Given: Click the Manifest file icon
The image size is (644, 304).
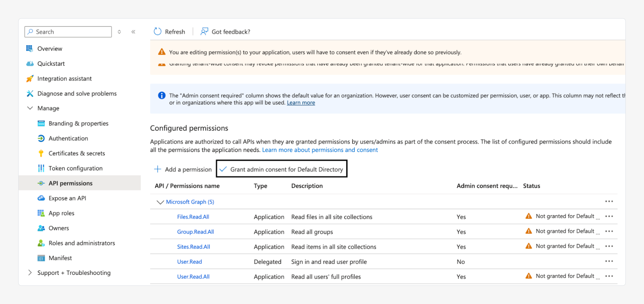Looking at the screenshot, I should [x=41, y=258].
